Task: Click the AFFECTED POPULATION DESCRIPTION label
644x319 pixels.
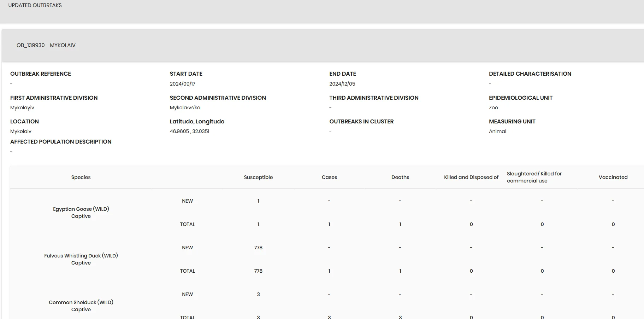Action: click(61, 141)
